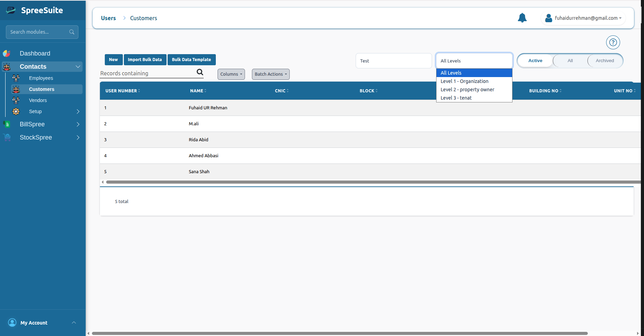Click the search magnifier beside Records containing
The width and height of the screenshot is (644, 336).
[200, 72]
